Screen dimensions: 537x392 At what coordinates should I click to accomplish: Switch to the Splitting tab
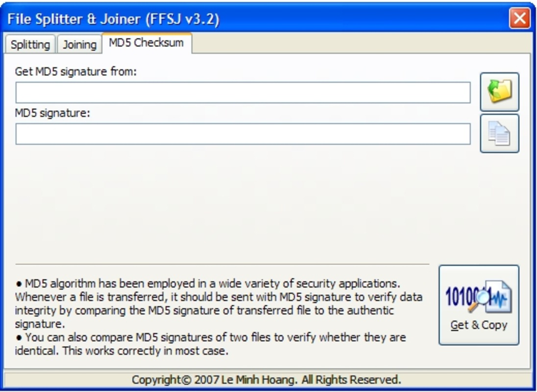[30, 44]
